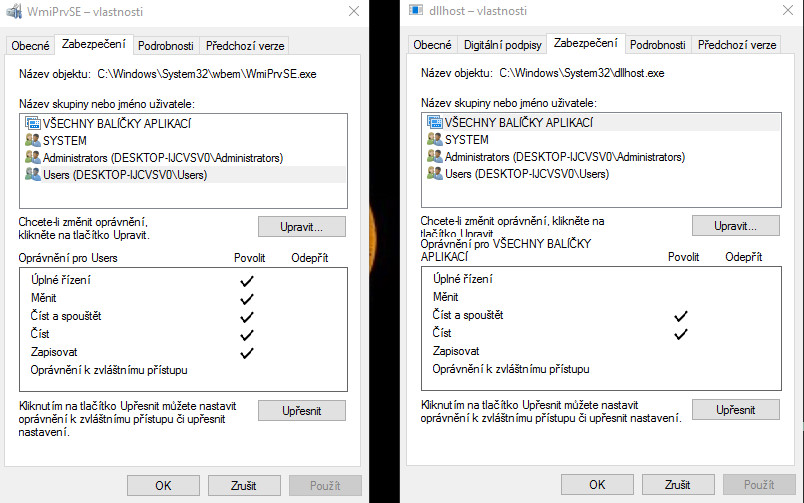Click the Administrators group icon in WmiPrvSE window
Image resolution: width=804 pixels, height=503 pixels.
(33, 158)
